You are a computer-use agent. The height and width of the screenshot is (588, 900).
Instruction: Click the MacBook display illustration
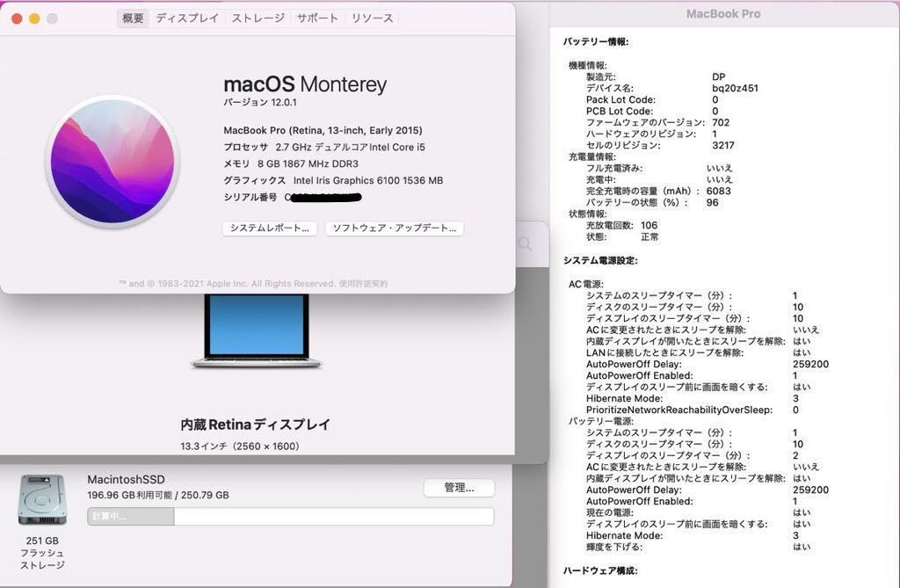(x=257, y=330)
